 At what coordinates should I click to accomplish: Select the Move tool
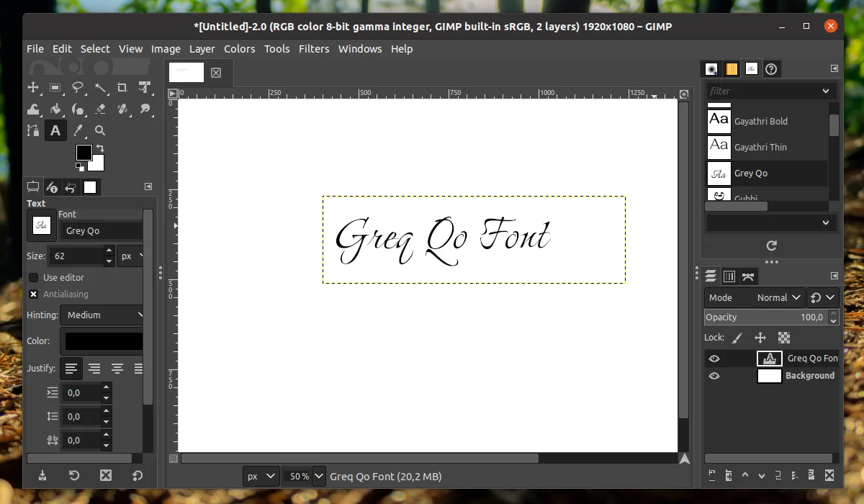pyautogui.click(x=33, y=87)
